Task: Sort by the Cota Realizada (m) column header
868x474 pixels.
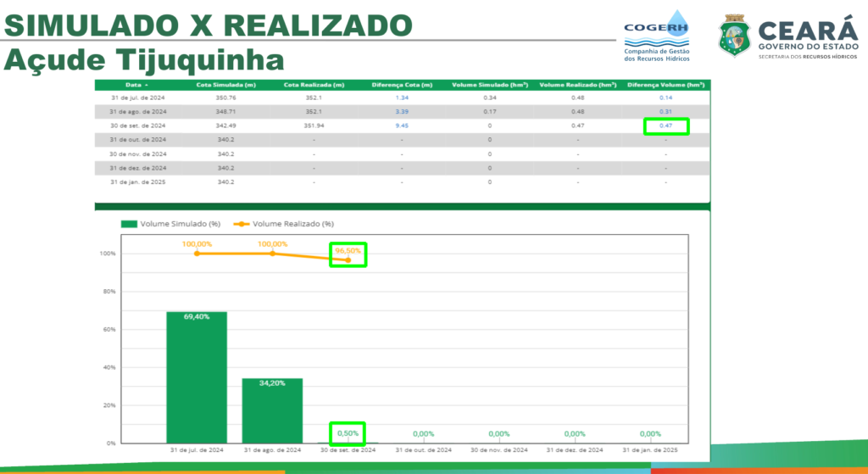Action: point(314,85)
